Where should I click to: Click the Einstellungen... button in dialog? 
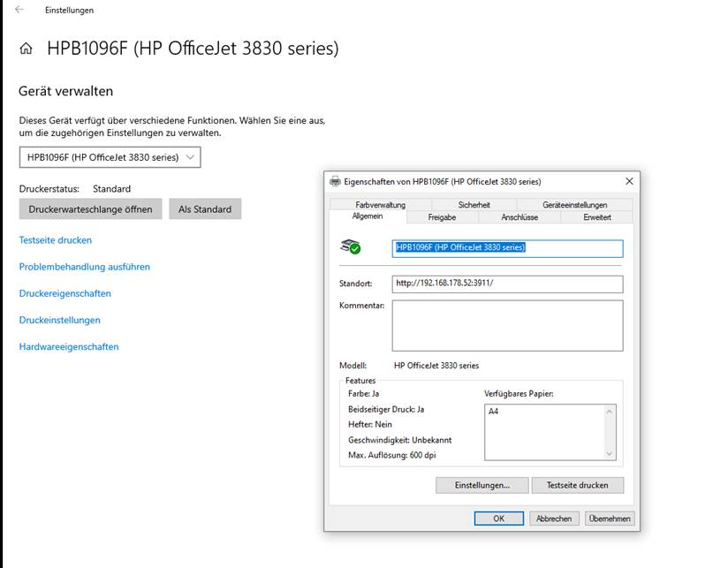click(482, 485)
